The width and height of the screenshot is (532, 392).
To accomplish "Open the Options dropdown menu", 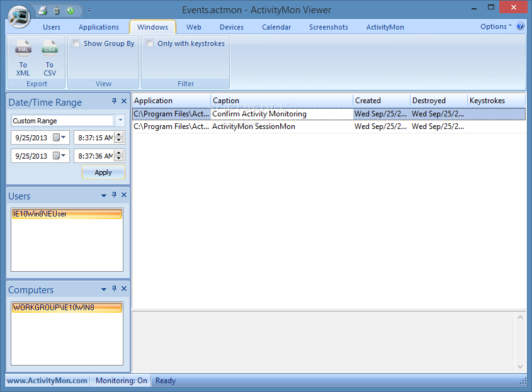I will pos(496,26).
